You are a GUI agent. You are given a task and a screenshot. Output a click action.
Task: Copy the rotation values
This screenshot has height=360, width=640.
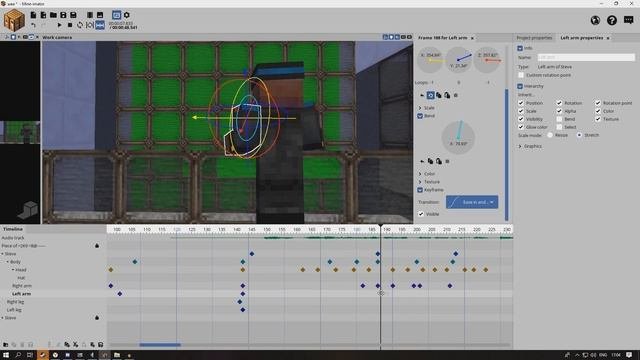(x=439, y=95)
